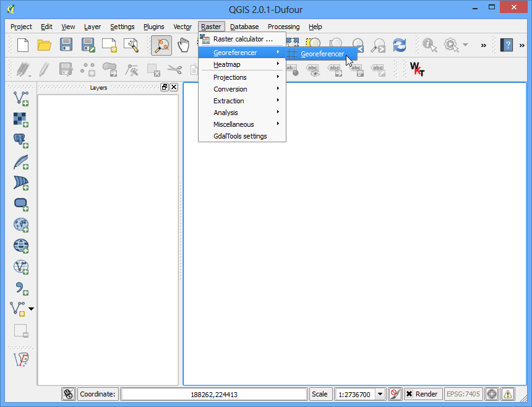532x407 pixels.
Task: Expand the Analysis submenu
Action: [x=242, y=113]
